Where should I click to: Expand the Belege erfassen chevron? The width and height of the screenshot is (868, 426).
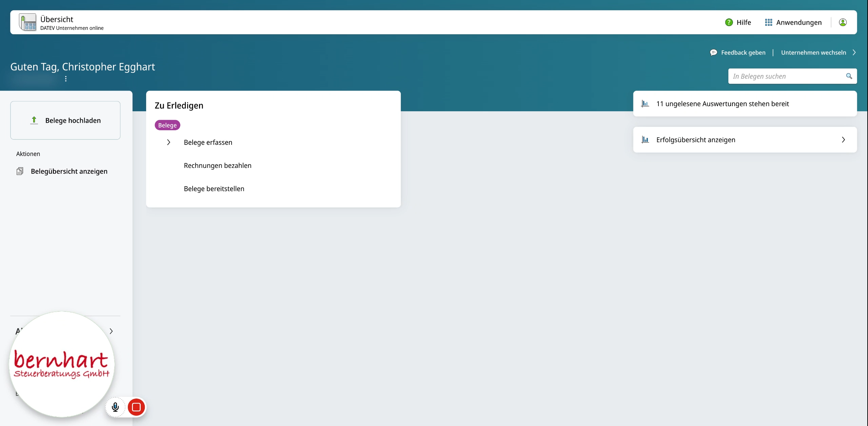point(169,142)
